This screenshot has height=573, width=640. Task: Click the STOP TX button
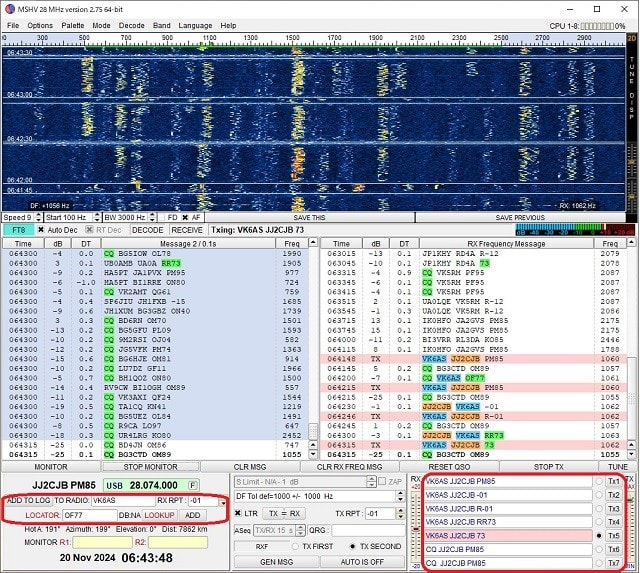pyautogui.click(x=549, y=467)
